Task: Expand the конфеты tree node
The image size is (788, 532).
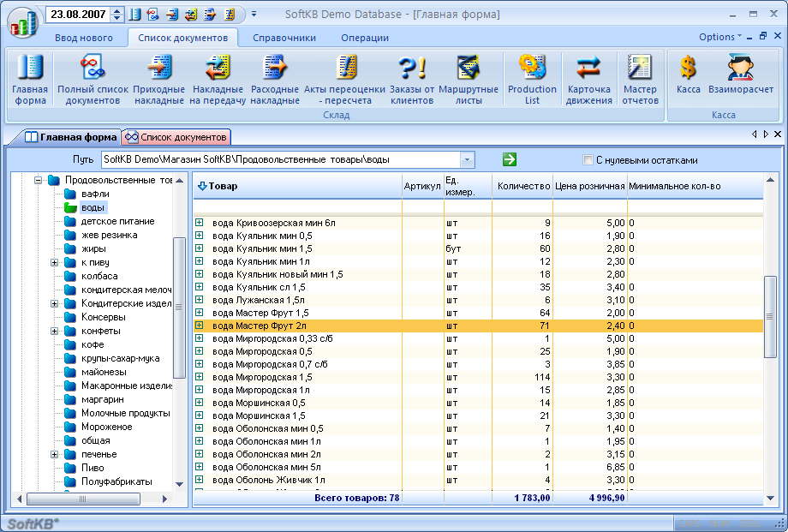Action: (x=54, y=331)
